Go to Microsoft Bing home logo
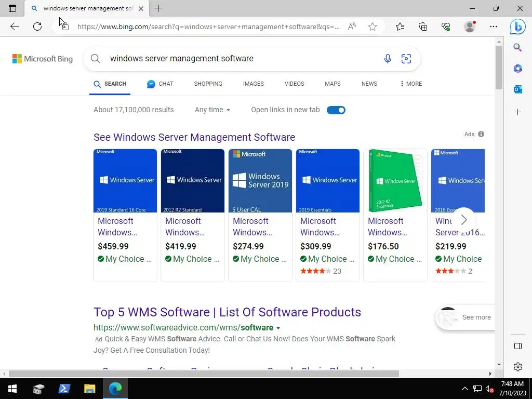The width and height of the screenshot is (532, 399). (x=43, y=59)
